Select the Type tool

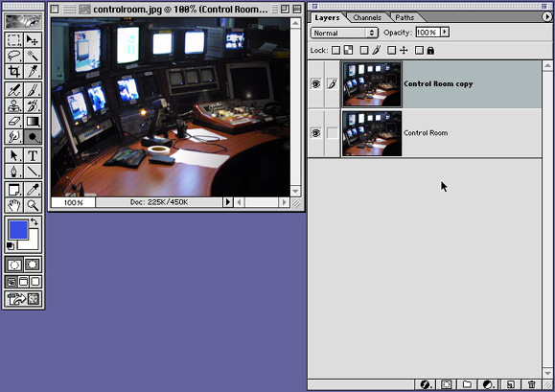(x=33, y=155)
